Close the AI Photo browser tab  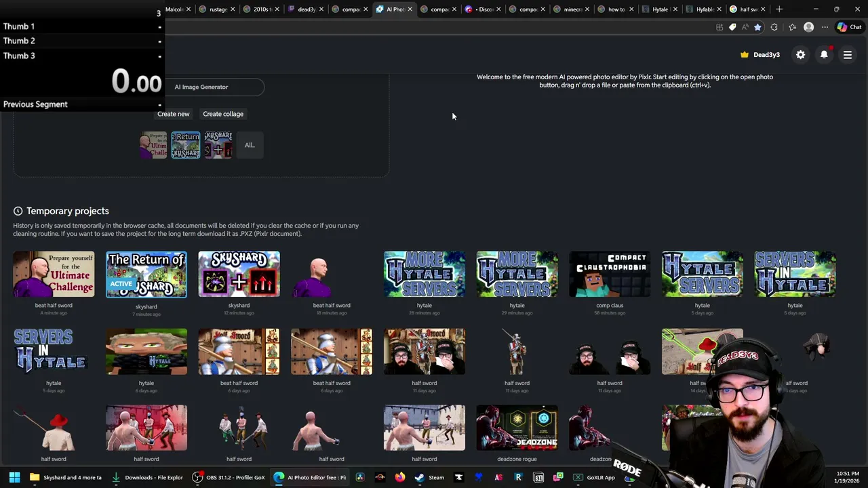tap(410, 9)
